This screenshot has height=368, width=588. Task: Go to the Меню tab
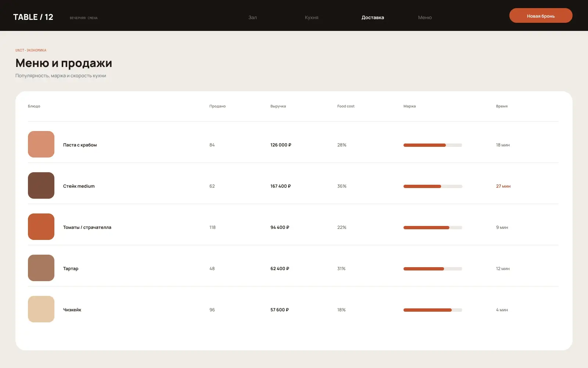point(425,17)
